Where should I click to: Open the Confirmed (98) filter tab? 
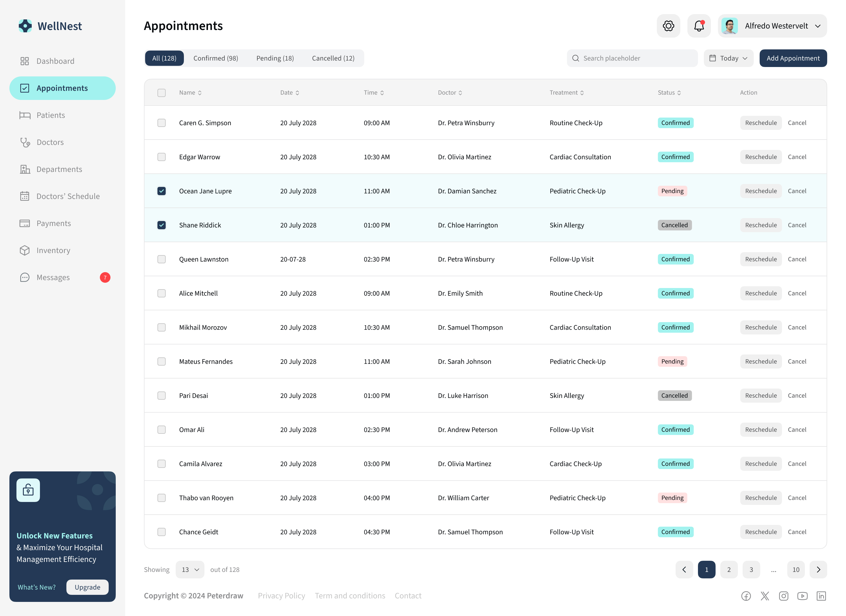pos(216,58)
